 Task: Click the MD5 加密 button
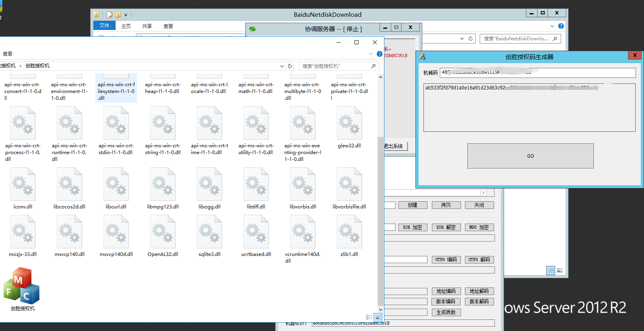coord(479,228)
